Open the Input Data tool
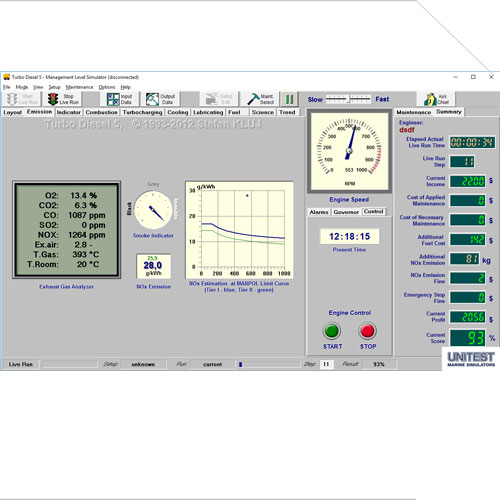 point(119,99)
